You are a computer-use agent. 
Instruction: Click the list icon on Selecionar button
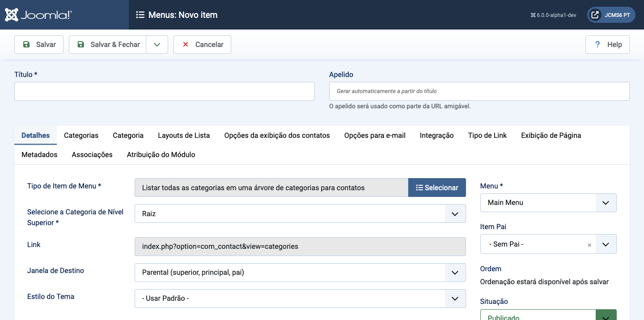tap(419, 188)
